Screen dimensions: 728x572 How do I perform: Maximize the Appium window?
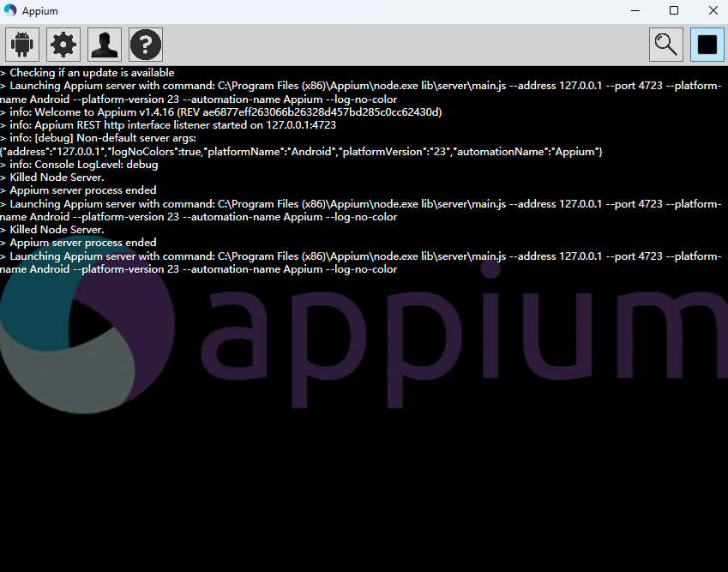[x=674, y=10]
